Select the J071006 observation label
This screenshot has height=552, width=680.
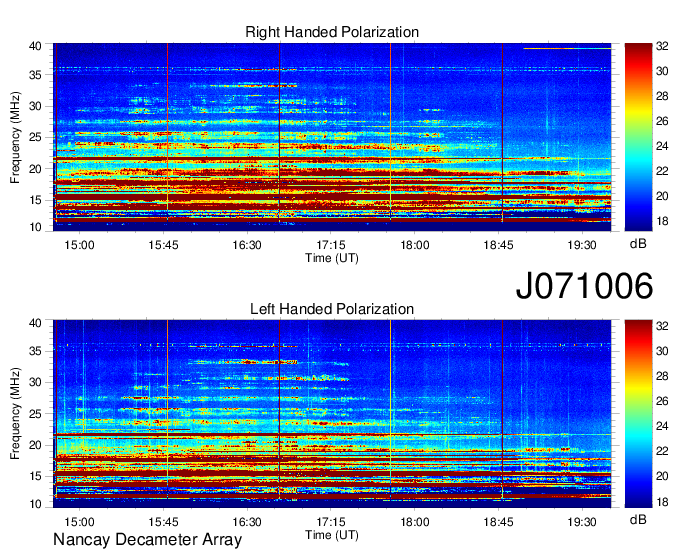click(584, 286)
